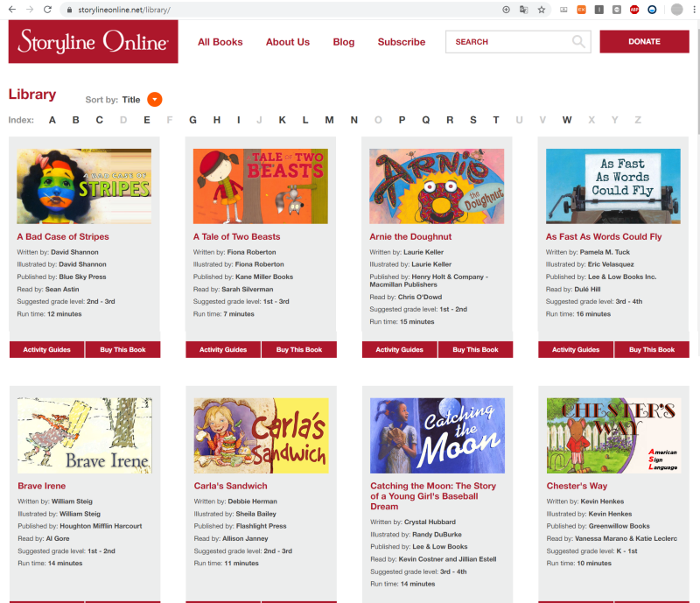This screenshot has width=700, height=603.
Task: Open the Chester's Way cover thumbnail
Action: [x=614, y=436]
